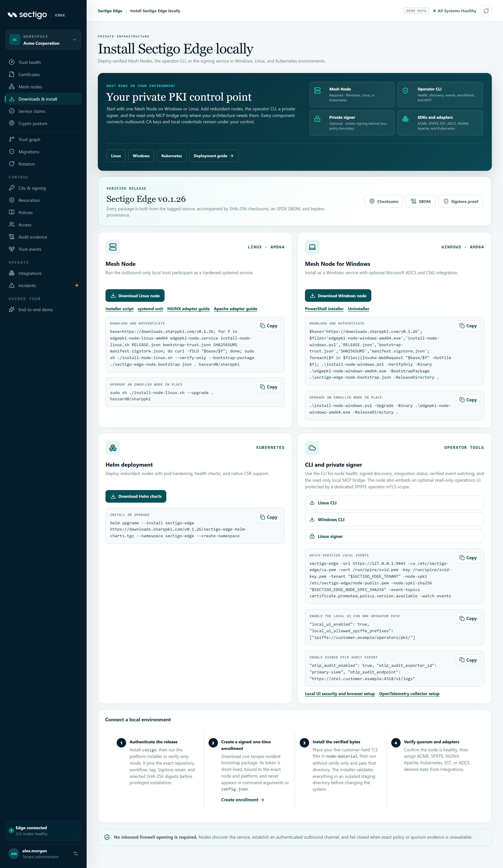503x868 pixels.
Task: Expand the Acme Corporation workspace selector
Action: (43, 40)
